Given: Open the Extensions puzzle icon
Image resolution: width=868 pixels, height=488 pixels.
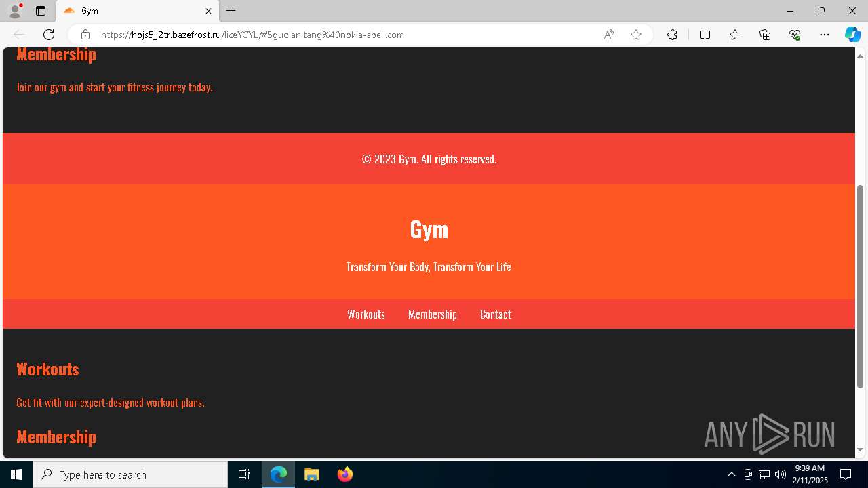Looking at the screenshot, I should click(x=672, y=35).
